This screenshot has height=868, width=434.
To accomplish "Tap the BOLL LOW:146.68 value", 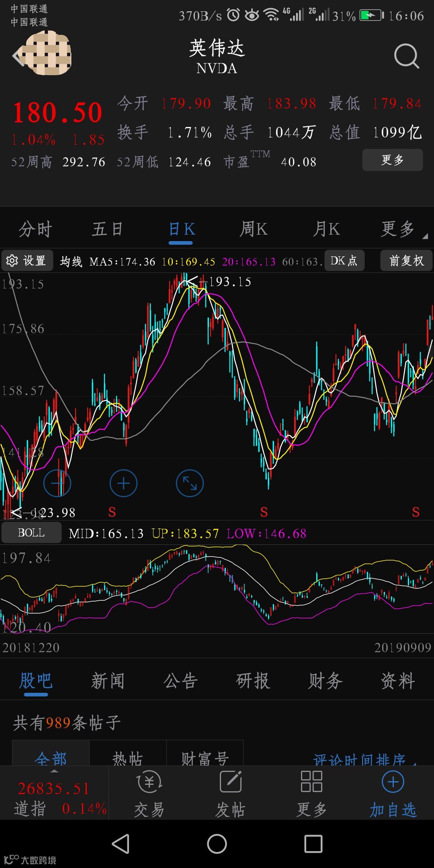I will coord(266,534).
